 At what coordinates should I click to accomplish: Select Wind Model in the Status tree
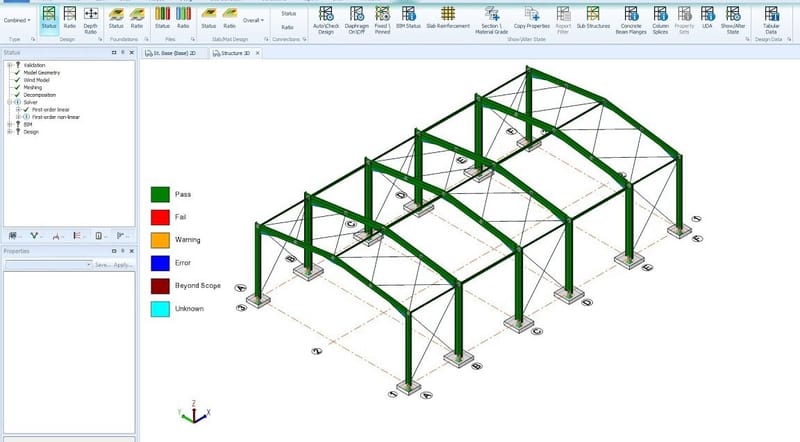tap(36, 80)
